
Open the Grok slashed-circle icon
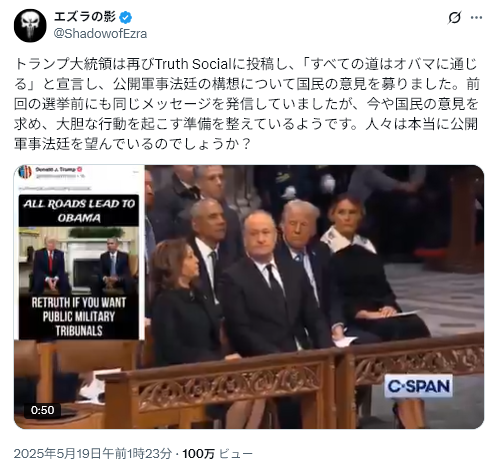[x=454, y=17]
